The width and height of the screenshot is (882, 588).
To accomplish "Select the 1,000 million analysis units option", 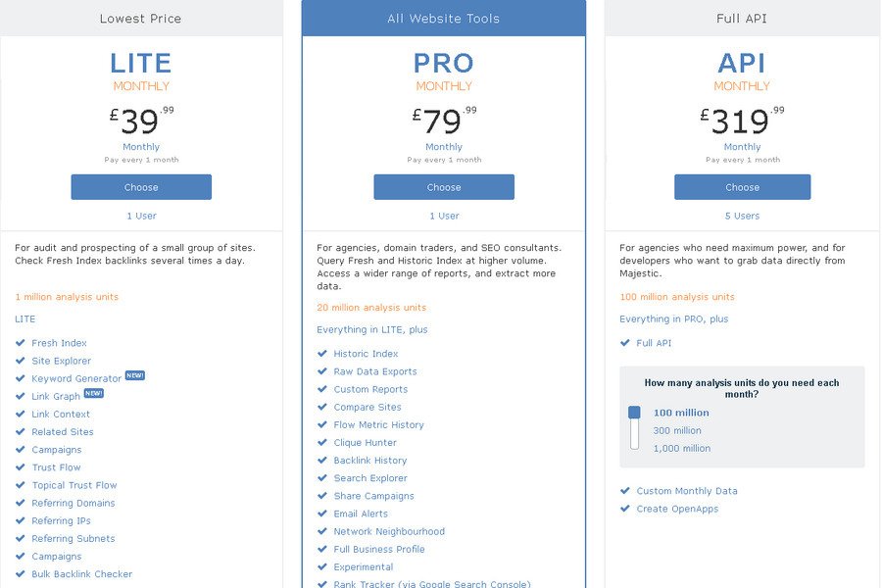I will tap(681, 448).
